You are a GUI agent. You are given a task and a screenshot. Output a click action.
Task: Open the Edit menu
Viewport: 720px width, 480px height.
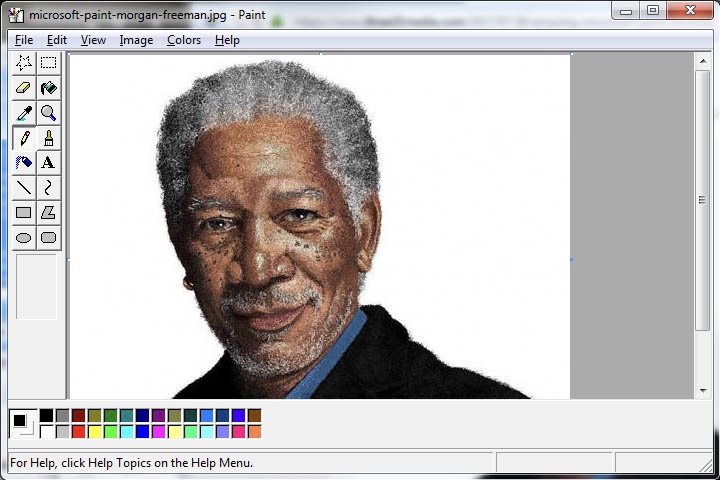coord(57,40)
